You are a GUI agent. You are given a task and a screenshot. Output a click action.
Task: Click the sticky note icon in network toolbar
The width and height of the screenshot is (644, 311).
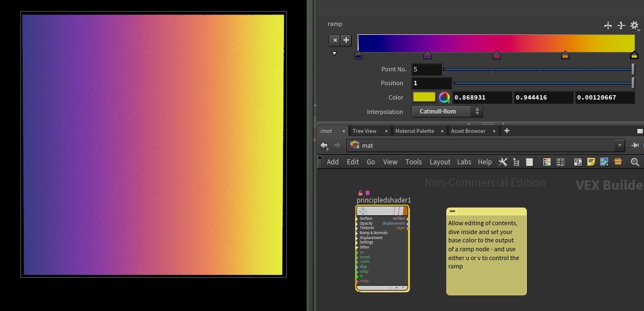pyautogui.click(x=591, y=162)
